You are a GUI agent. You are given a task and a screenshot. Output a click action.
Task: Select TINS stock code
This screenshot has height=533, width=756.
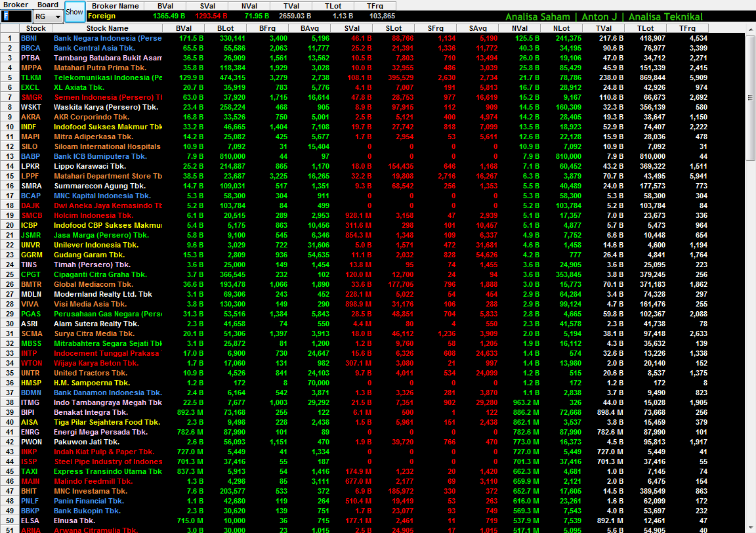pyautogui.click(x=29, y=265)
